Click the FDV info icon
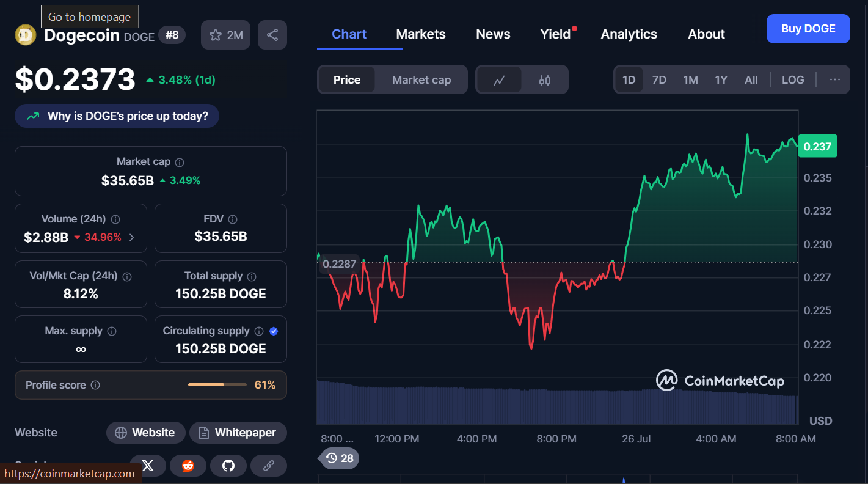This screenshot has width=868, height=484. pos(233,219)
